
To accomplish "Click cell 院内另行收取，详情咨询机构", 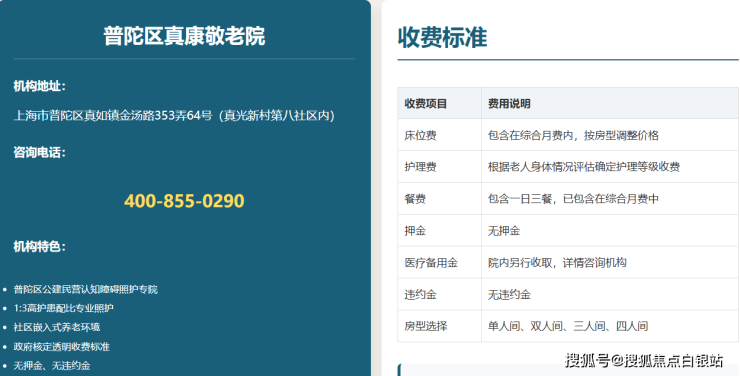I will click(x=610, y=262).
